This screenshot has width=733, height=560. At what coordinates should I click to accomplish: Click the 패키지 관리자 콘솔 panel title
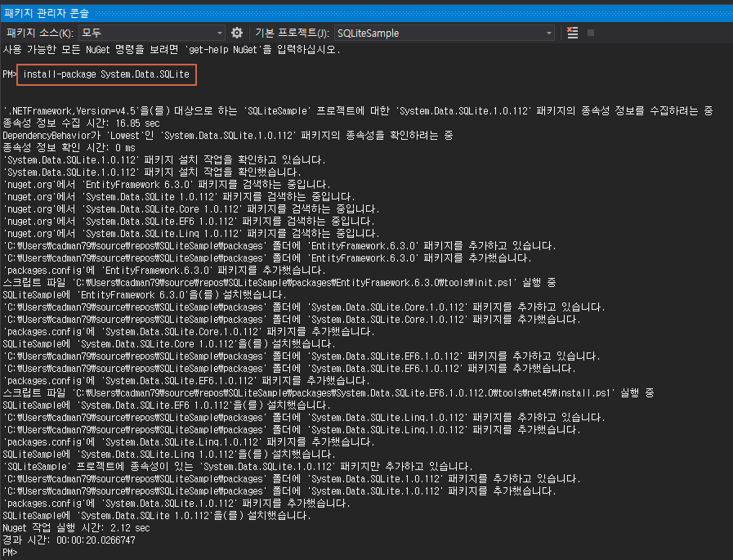(x=47, y=13)
